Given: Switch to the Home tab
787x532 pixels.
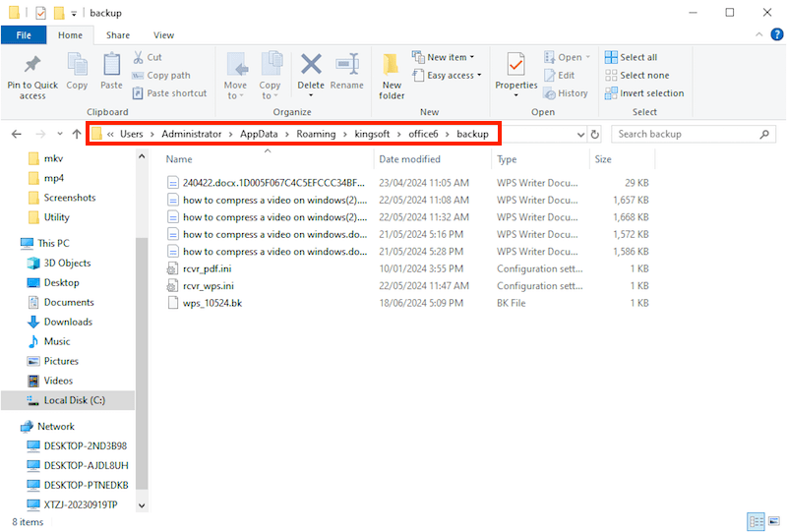Looking at the screenshot, I should tap(70, 35).
